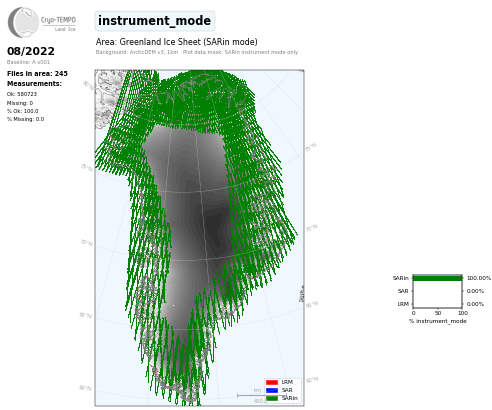Image resolution: width=492 pixels, height=410 pixels.
Task: Click the SAR label in bar chart
Action: point(403,291)
